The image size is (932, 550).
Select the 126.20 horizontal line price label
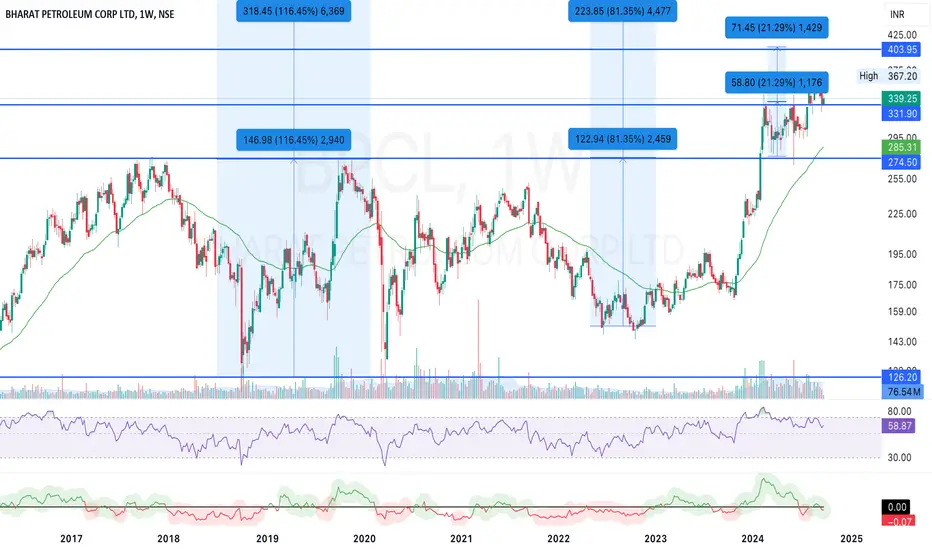point(902,378)
